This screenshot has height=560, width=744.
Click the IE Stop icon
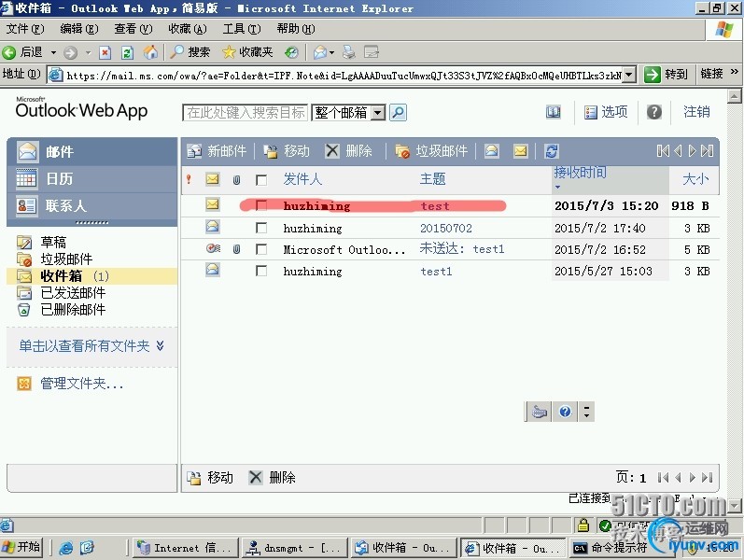pos(105,52)
